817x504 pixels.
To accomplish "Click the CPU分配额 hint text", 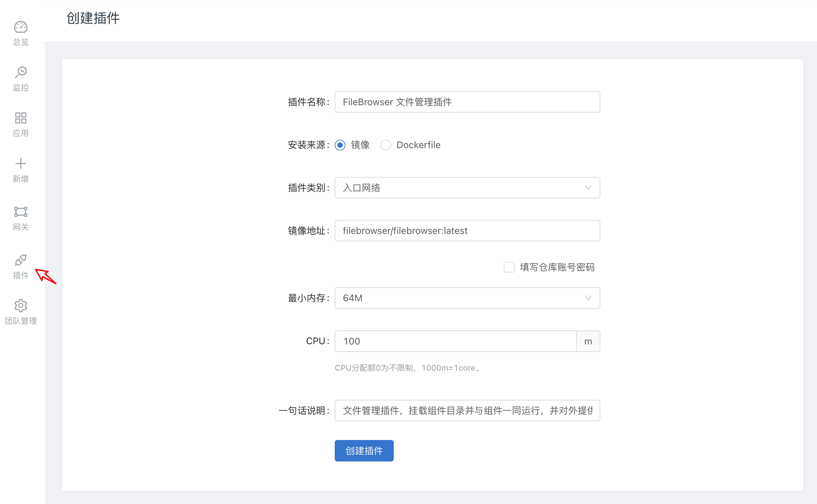I will tap(408, 368).
